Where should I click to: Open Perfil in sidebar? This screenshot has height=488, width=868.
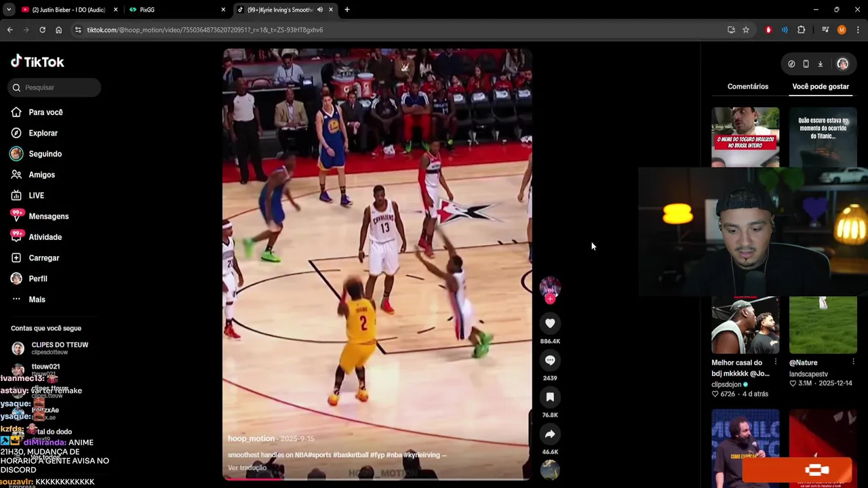click(x=37, y=279)
